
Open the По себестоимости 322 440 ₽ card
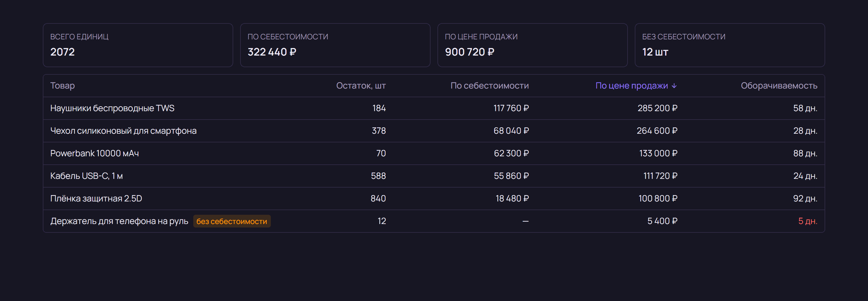tap(335, 45)
